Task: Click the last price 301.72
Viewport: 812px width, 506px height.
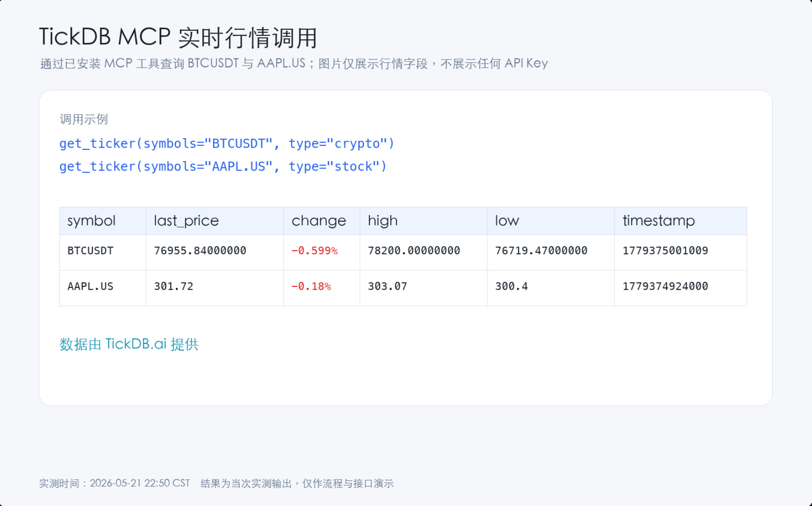Action: tap(174, 286)
